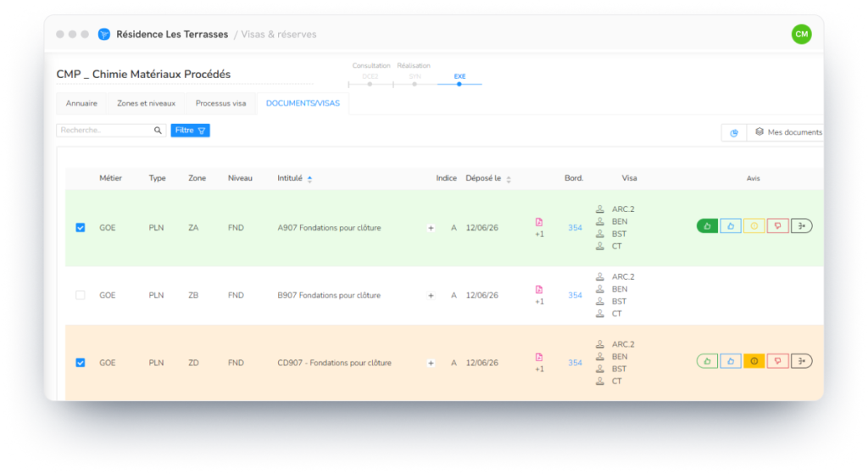Open the pink file icon in A907 row
Image resolution: width=868 pixels, height=474 pixels.
pos(539,222)
